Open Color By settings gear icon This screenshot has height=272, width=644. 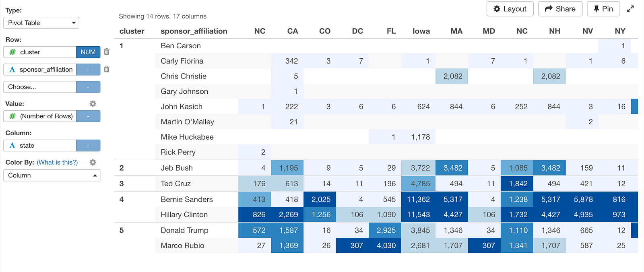[x=93, y=163]
